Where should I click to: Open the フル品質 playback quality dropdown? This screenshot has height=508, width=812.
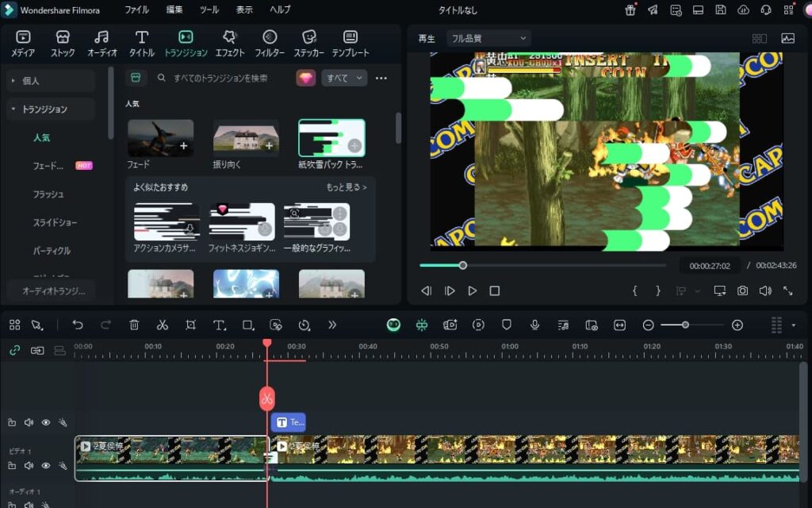488,38
